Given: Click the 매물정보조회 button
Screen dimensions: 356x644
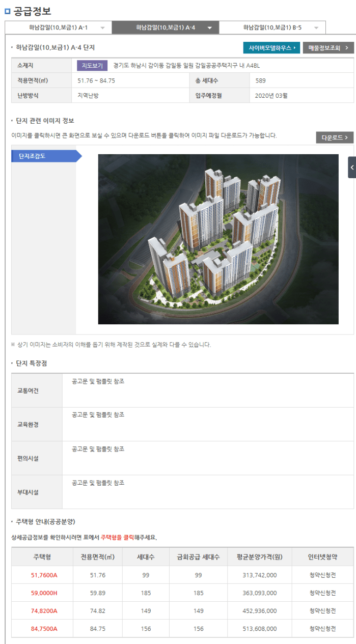Looking at the screenshot, I should point(328,48).
